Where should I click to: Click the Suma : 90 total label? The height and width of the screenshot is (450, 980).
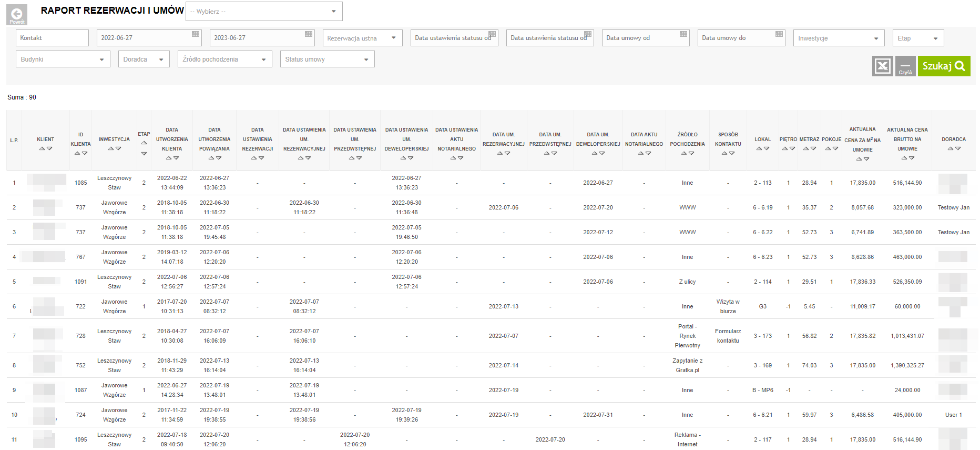coord(22,97)
